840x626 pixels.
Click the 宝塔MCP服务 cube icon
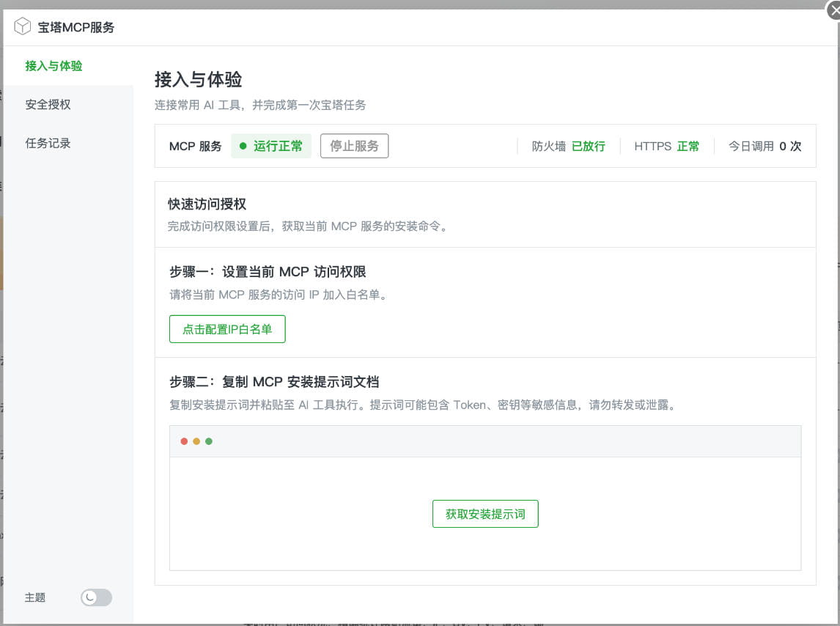(x=22, y=26)
